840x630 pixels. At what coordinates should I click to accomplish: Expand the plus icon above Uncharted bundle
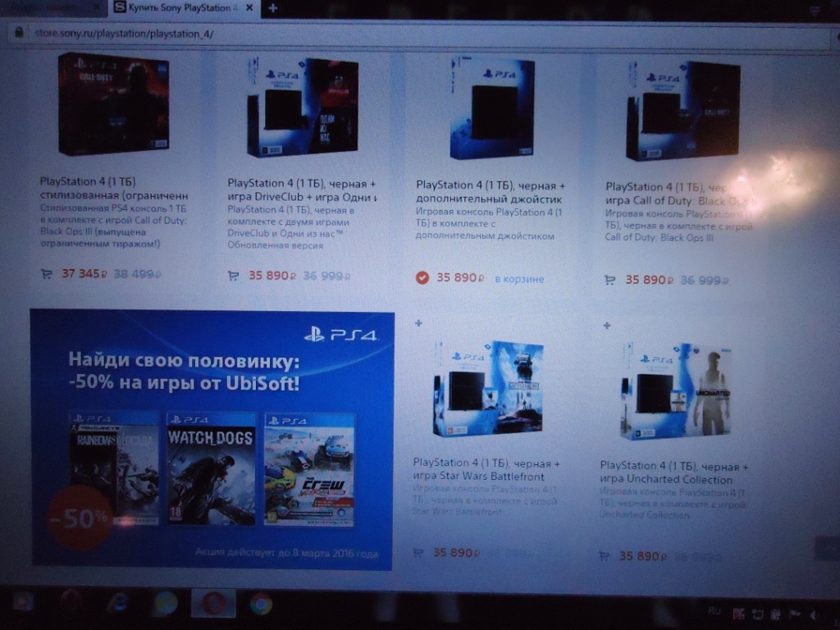pyautogui.click(x=606, y=326)
